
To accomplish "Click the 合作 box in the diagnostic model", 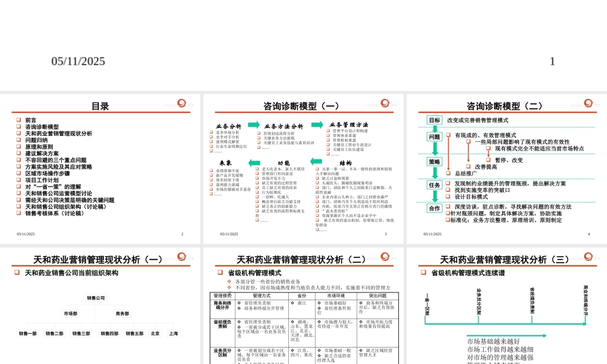I will point(435,208).
